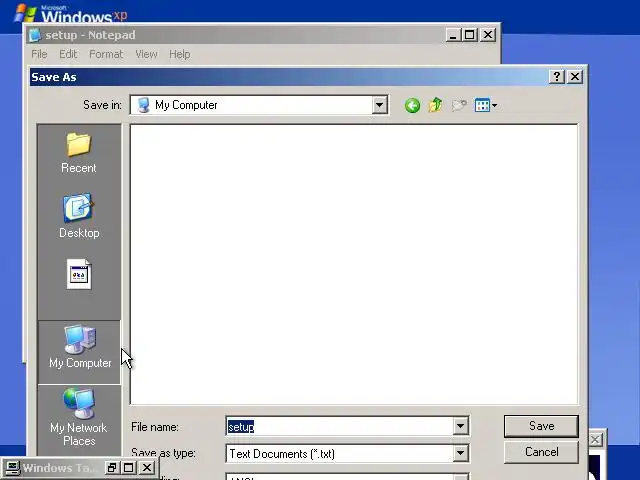This screenshot has height=480, width=640.
Task: Open the Format menu in Notepad
Action: click(106, 54)
